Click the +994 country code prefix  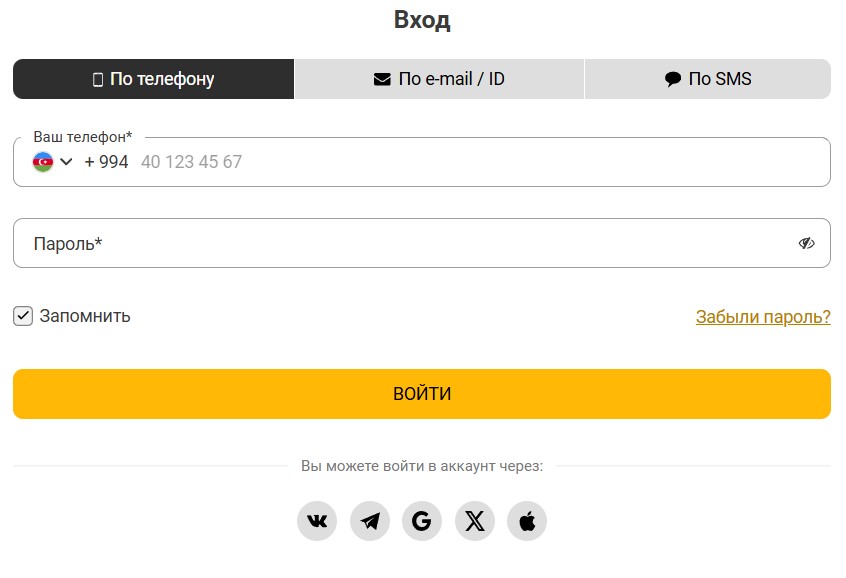[106, 162]
